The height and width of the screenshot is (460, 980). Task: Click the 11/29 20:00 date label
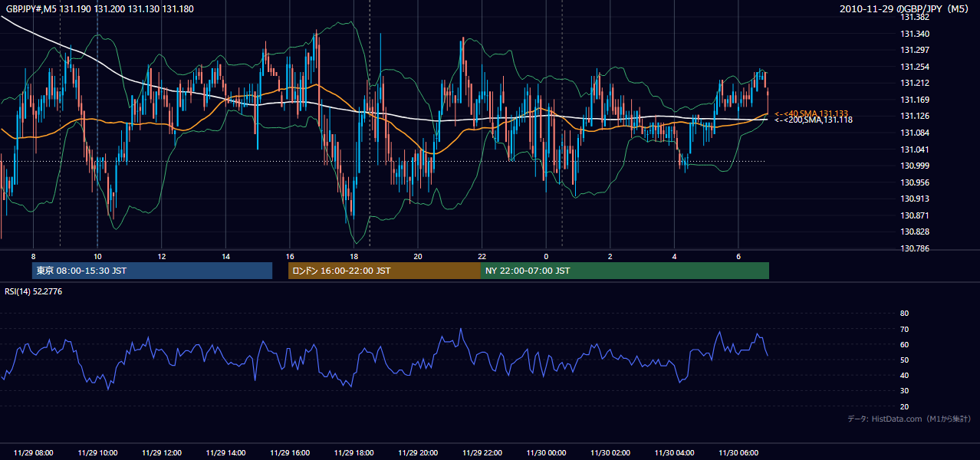tap(418, 453)
